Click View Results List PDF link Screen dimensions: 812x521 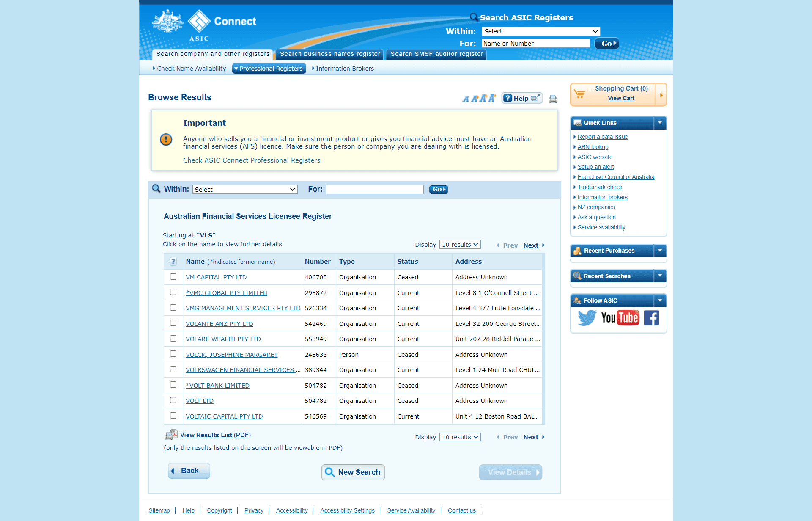click(215, 435)
